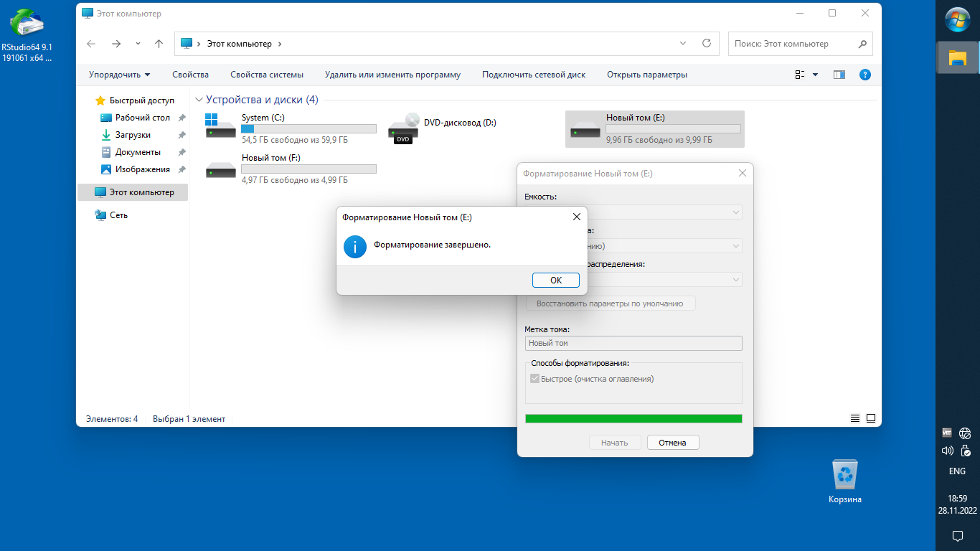Viewport: 980px width, 551px height.
Task: Expand address bar history dropdown arrow
Action: [683, 44]
